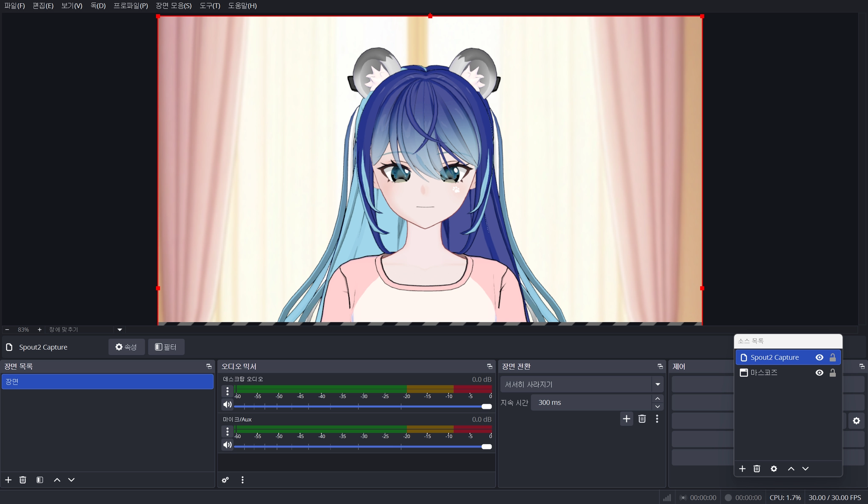Viewport: 868px width, 504px height.
Task: Open the 도구(T) menu
Action: click(x=210, y=6)
